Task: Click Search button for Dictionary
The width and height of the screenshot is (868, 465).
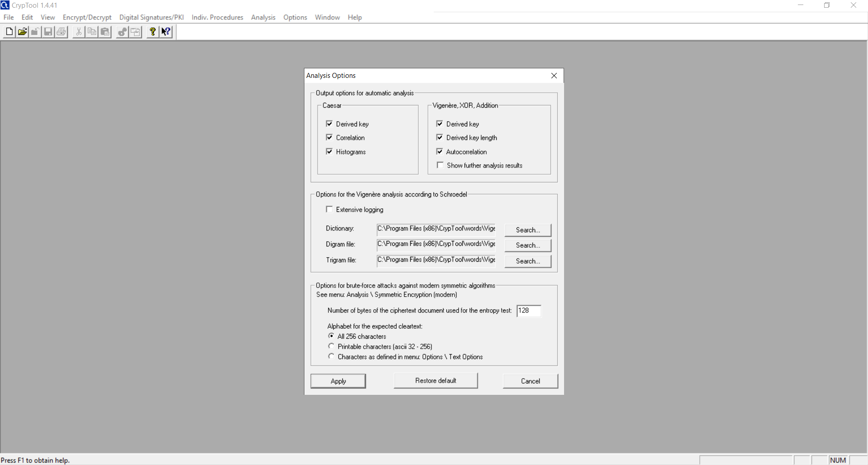Action: point(528,230)
